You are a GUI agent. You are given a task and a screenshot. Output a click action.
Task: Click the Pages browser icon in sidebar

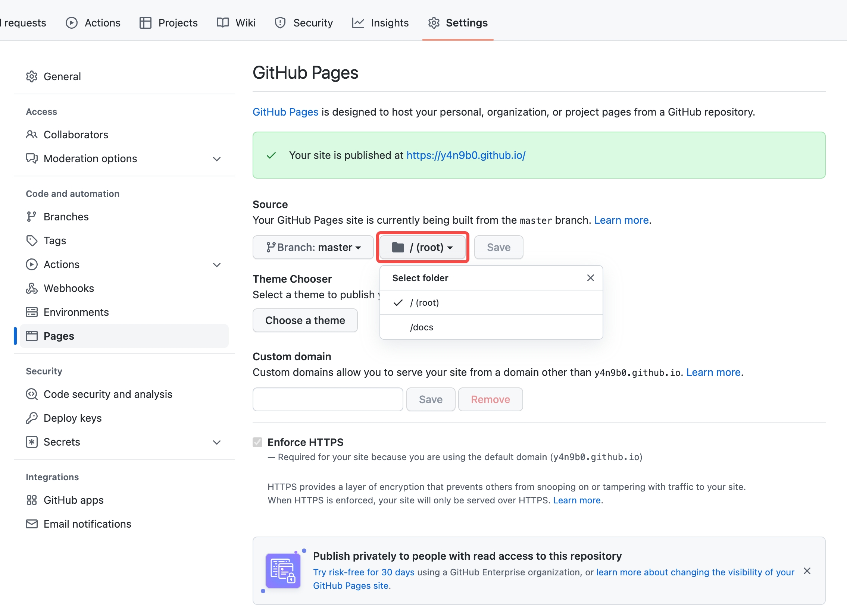[32, 336]
